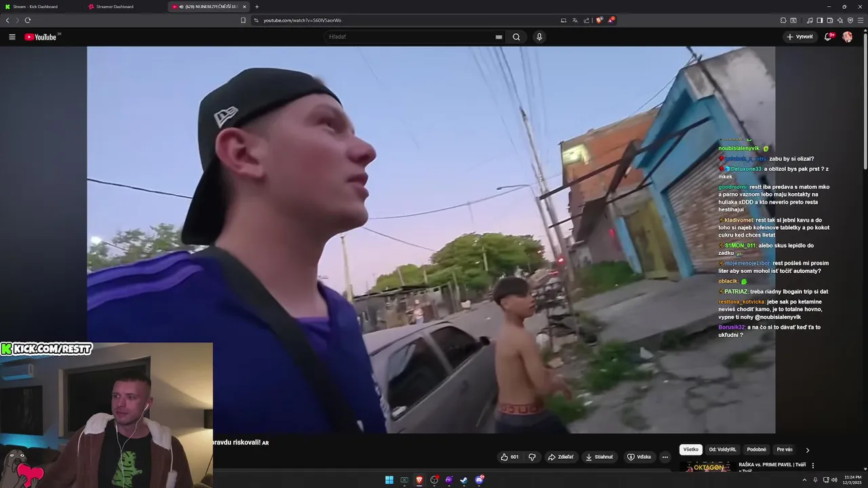Image resolution: width=868 pixels, height=488 pixels.
Task: Open the YouTube hamburger guide menu
Action: tap(12, 37)
